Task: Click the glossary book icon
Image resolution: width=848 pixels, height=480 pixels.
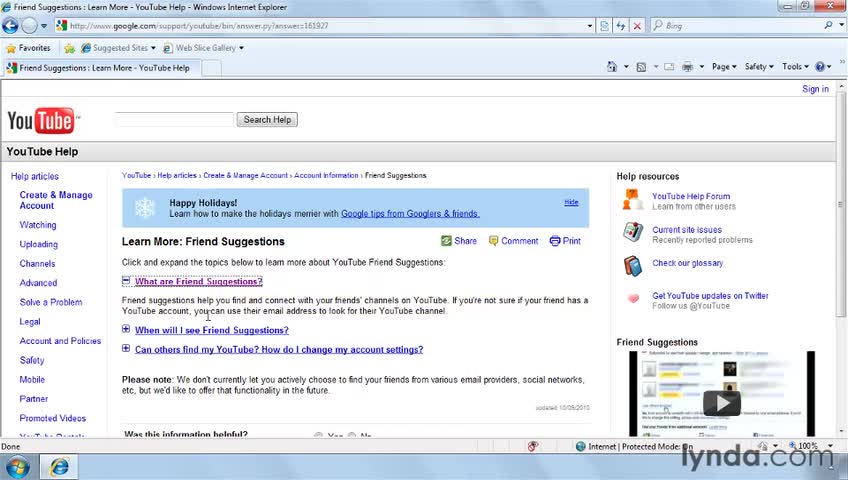Action: (x=632, y=266)
